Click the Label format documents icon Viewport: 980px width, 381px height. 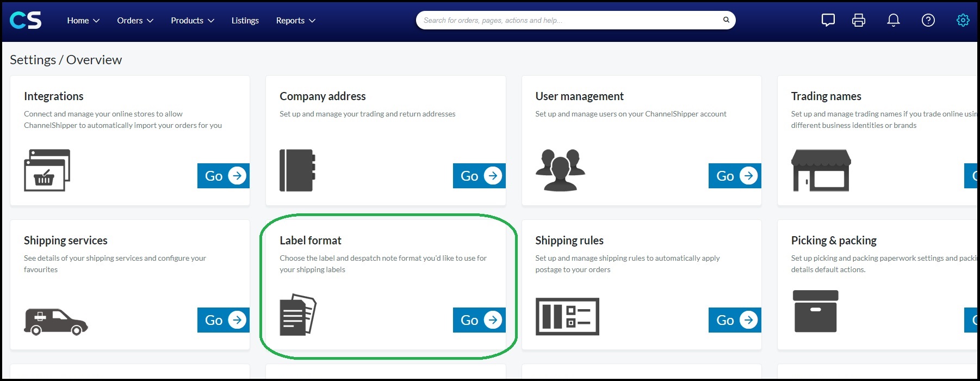(298, 315)
